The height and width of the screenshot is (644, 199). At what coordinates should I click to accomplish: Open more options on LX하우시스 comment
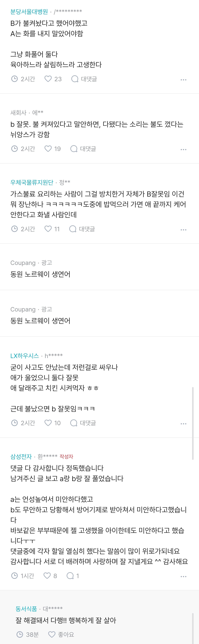click(x=184, y=424)
